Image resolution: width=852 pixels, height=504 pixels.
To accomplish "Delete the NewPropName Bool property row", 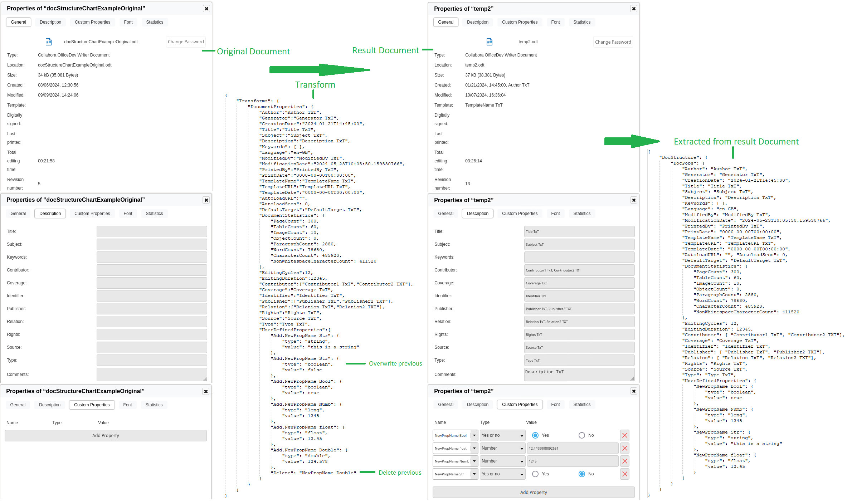I will [x=624, y=435].
